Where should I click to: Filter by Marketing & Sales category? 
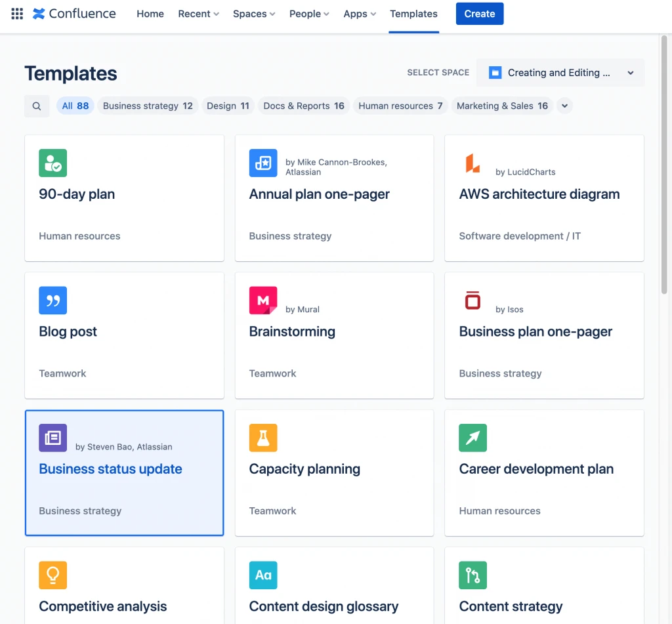coord(502,106)
